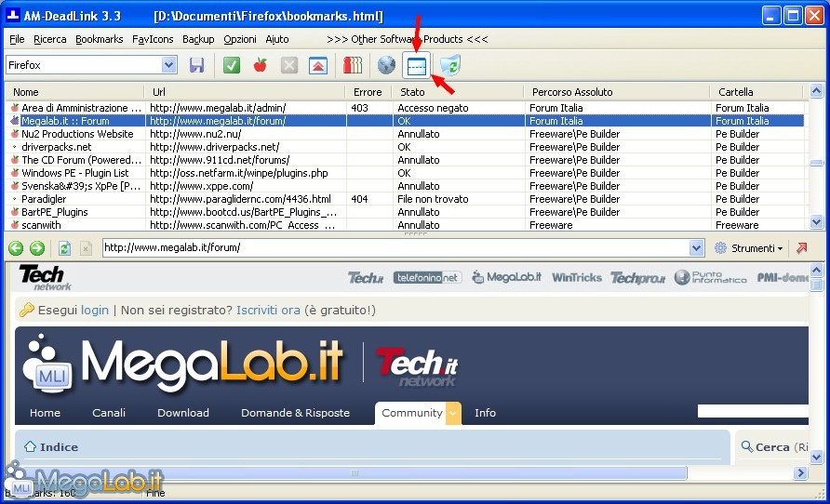Click the stop loading icon in preview bar

pos(86,247)
